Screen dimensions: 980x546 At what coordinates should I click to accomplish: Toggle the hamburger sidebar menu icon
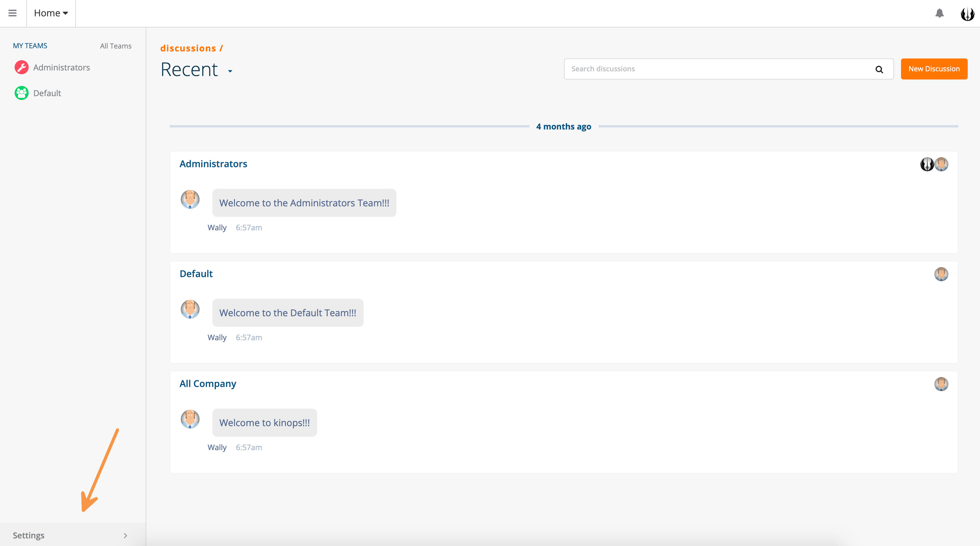(13, 13)
